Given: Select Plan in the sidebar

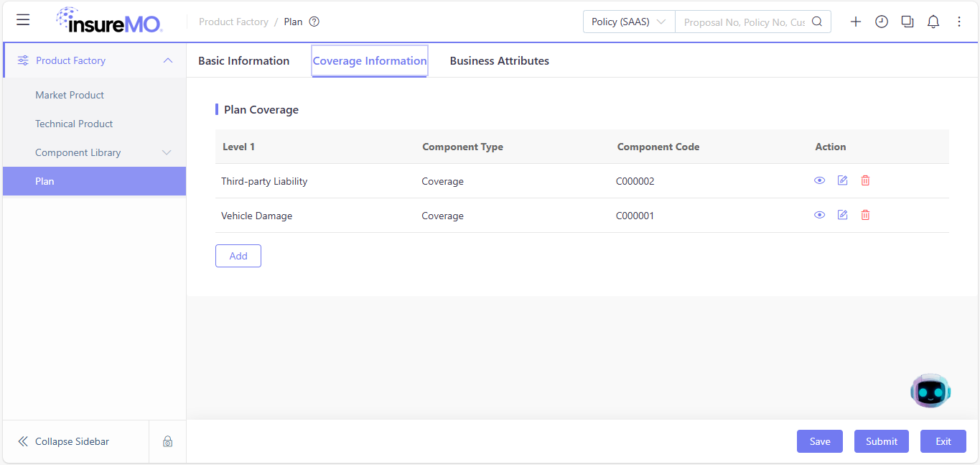Looking at the screenshot, I should click(x=94, y=181).
